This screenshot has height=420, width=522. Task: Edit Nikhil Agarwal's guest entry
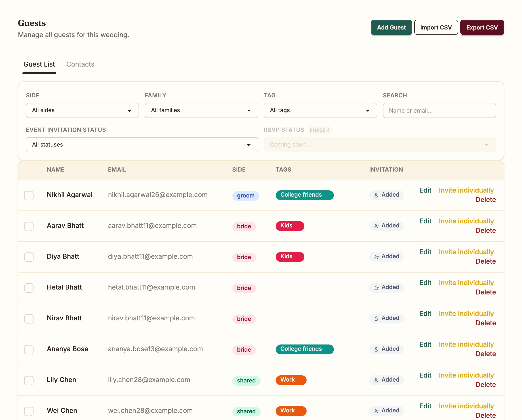click(425, 190)
